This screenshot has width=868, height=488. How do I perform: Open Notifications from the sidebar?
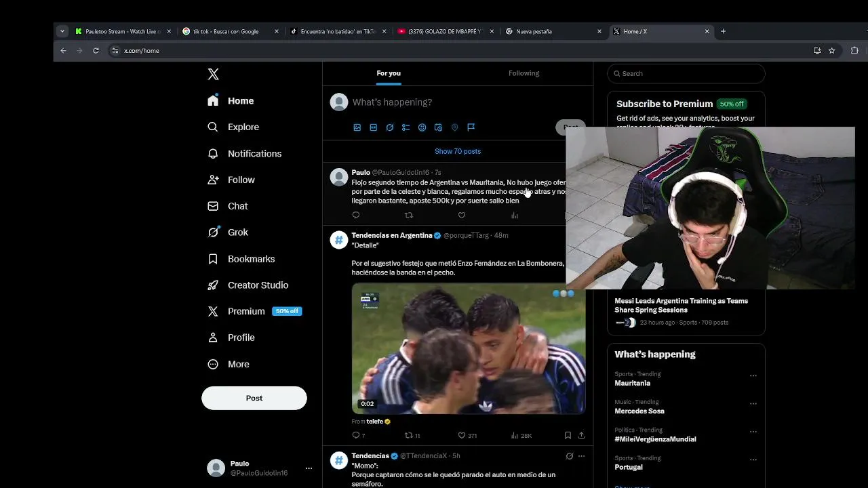(244, 153)
